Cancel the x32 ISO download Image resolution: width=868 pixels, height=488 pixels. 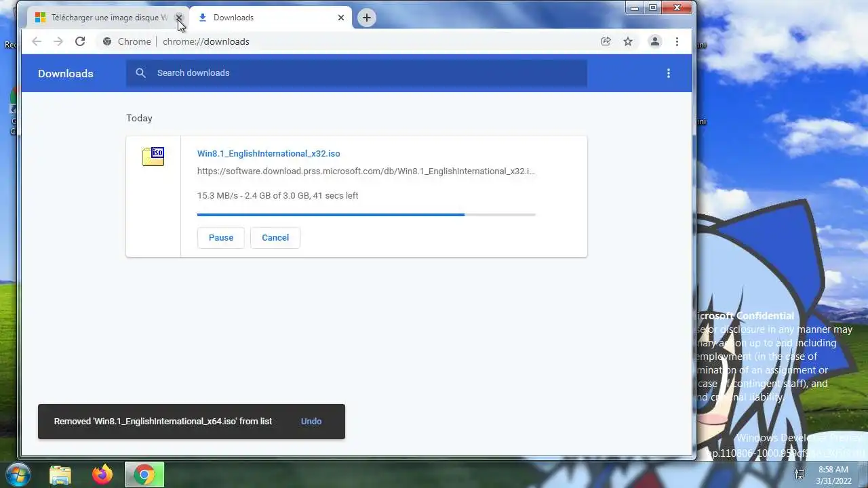tap(275, 237)
